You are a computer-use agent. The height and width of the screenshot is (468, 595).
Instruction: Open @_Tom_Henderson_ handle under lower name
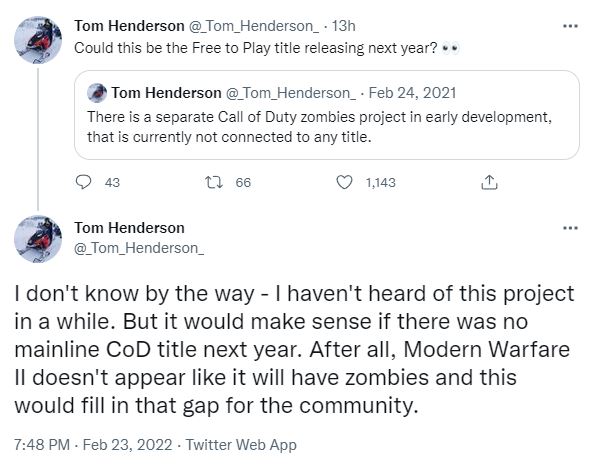[139, 248]
